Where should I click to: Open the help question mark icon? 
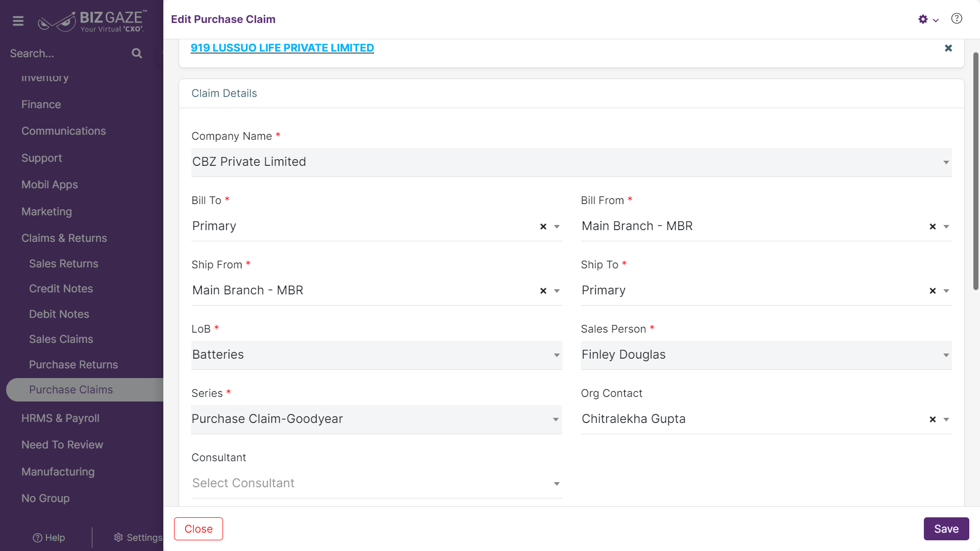957,19
